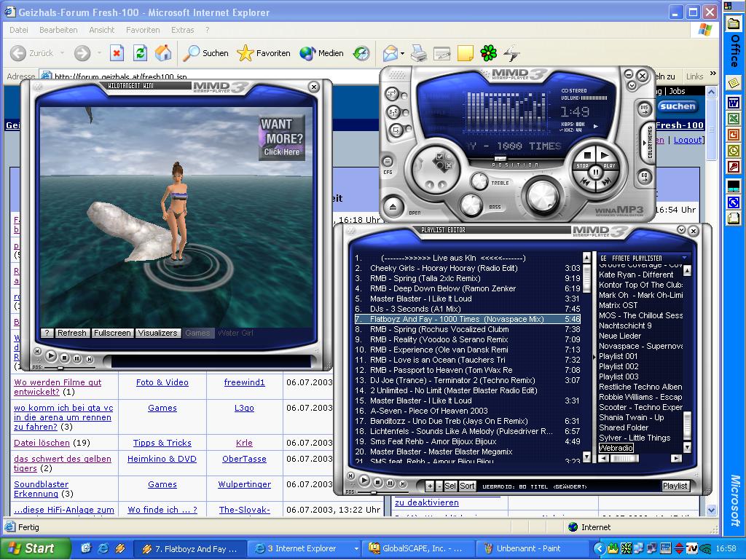Collapse the playlist sidebar with splitter arrow
Viewport: 746px width, 560px height.
pos(594,357)
